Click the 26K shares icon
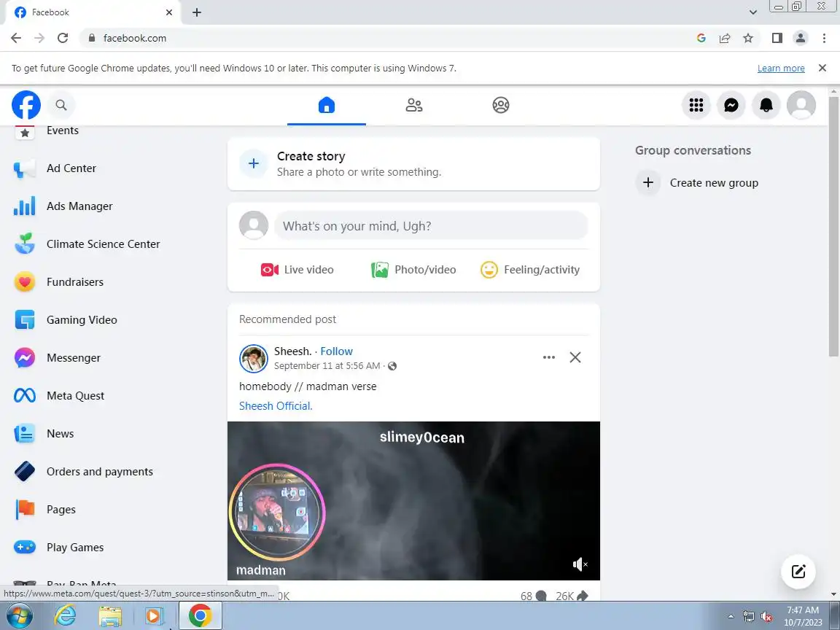840x630 pixels. click(583, 596)
